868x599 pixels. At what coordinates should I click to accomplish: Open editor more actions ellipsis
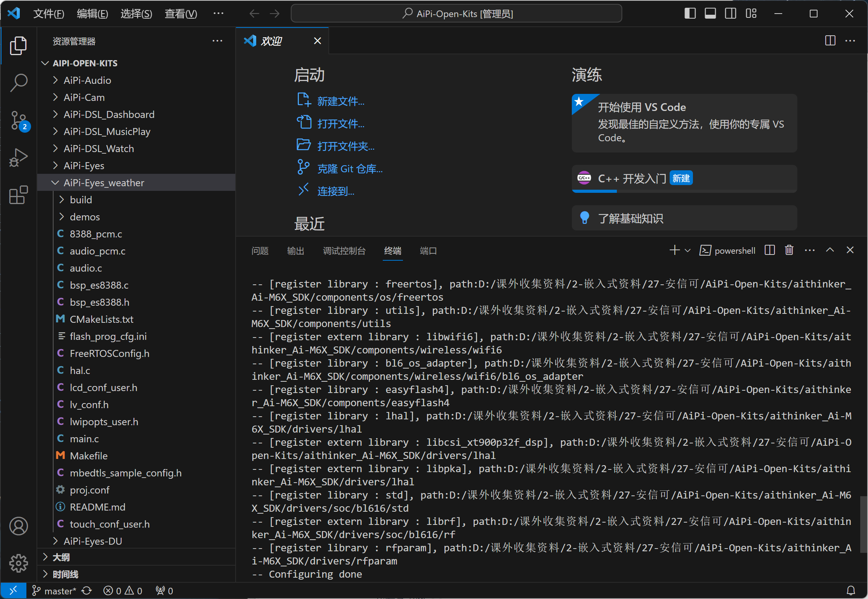coord(850,40)
